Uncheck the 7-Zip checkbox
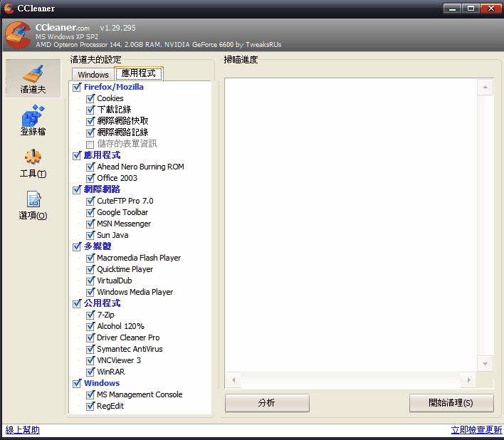The width and height of the screenshot is (504, 440). [90, 315]
